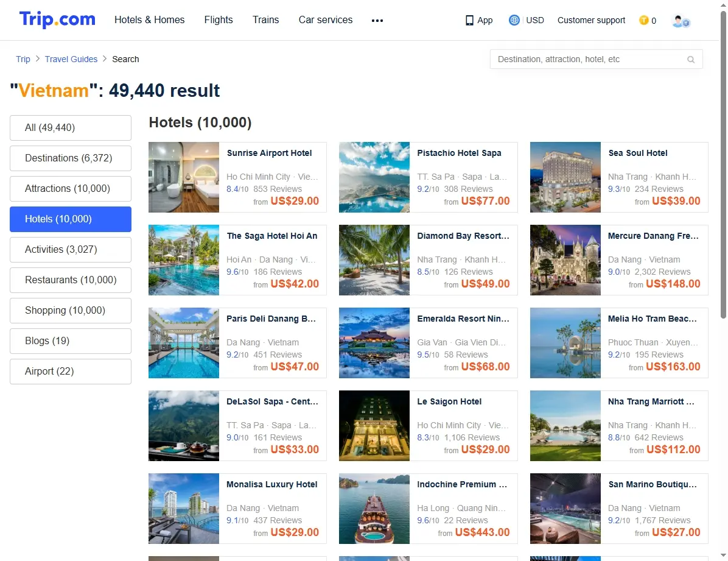The width and height of the screenshot is (728, 561).
Task: Go to Trip breadcrumb link
Action: 23,59
